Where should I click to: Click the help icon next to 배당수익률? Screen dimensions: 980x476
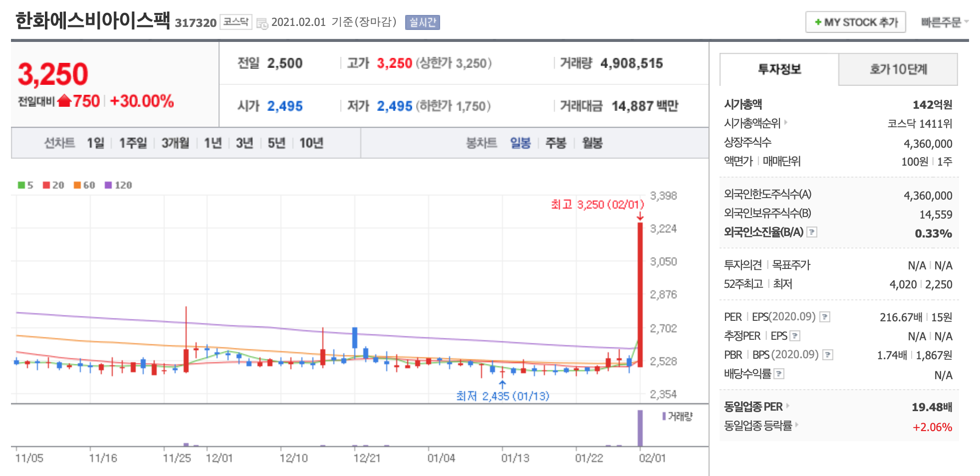[x=779, y=374]
